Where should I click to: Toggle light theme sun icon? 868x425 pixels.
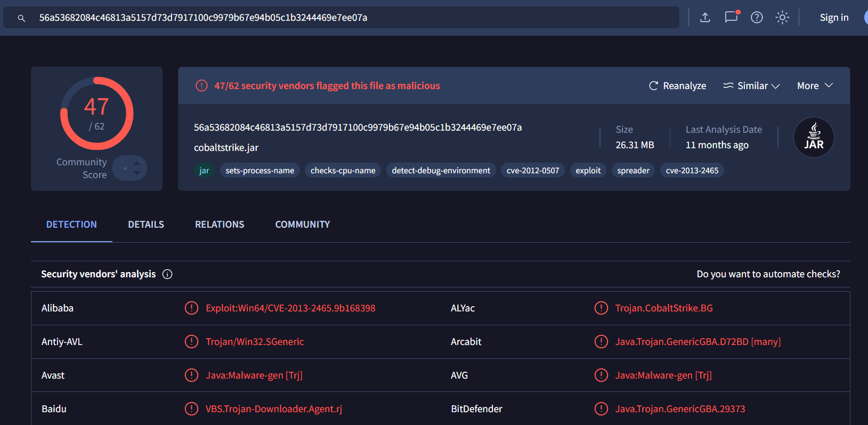pyautogui.click(x=782, y=18)
